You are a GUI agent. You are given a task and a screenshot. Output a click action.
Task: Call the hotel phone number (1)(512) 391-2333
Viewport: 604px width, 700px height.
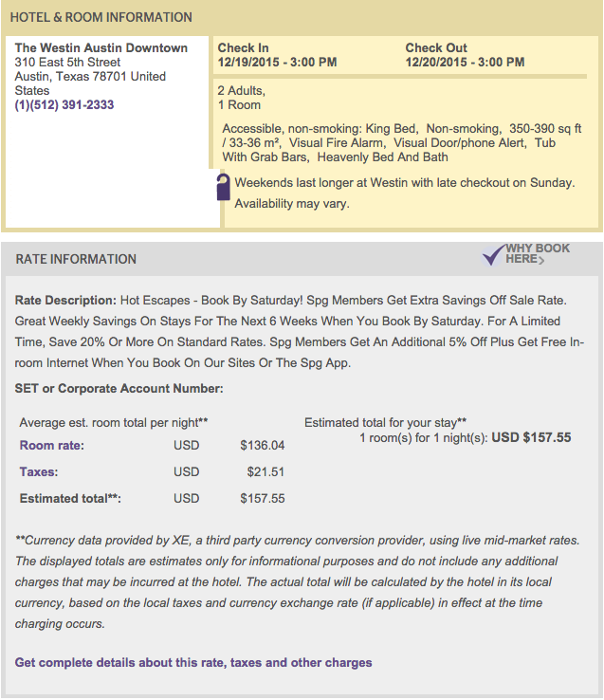pyautogui.click(x=64, y=105)
